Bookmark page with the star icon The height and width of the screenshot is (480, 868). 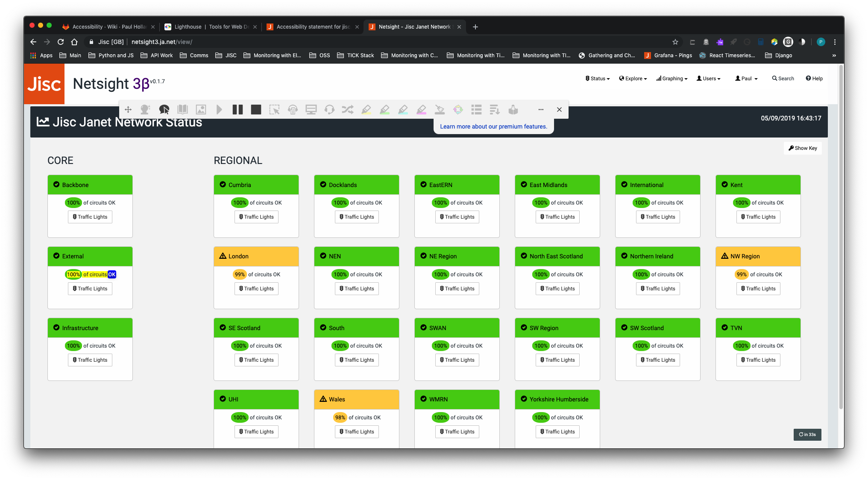(x=675, y=42)
